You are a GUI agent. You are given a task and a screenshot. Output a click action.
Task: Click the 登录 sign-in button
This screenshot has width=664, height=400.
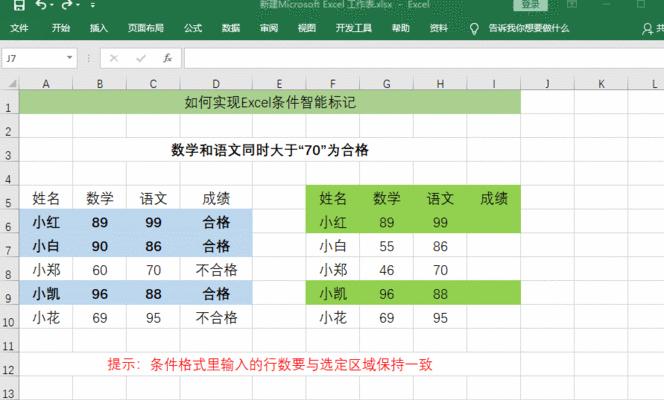531,5
